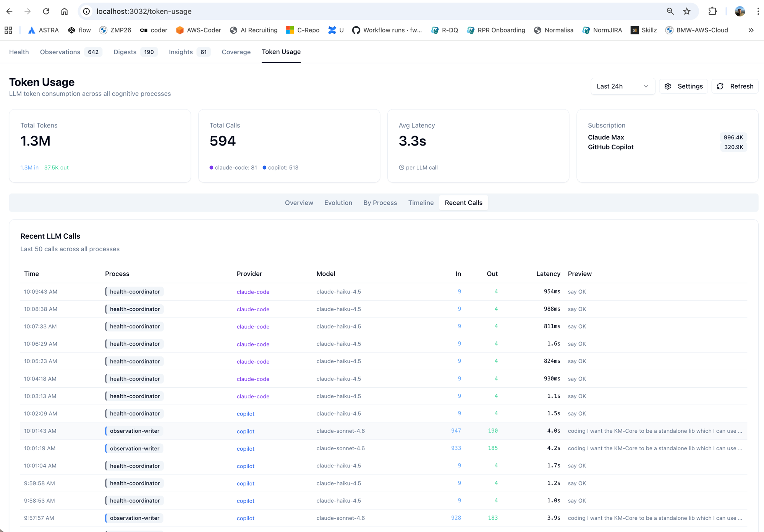764x532 pixels.
Task: Open the AWS-Coder bookmark
Action: pyautogui.click(x=199, y=30)
